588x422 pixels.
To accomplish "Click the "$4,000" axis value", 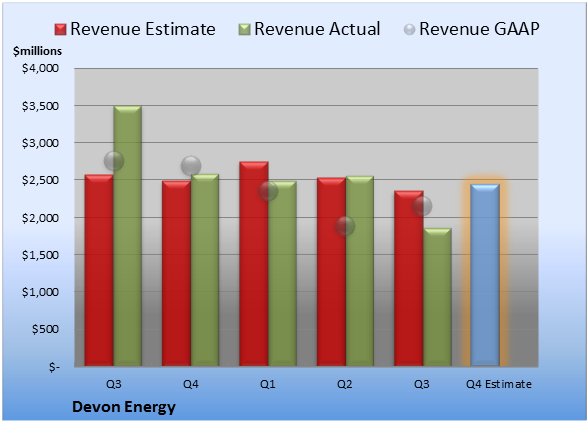I will point(40,68).
